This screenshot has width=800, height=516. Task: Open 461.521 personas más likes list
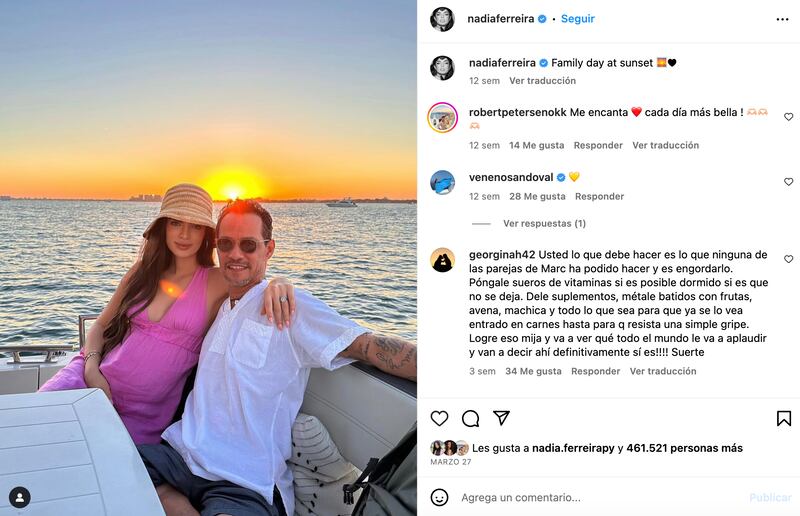pos(684,448)
